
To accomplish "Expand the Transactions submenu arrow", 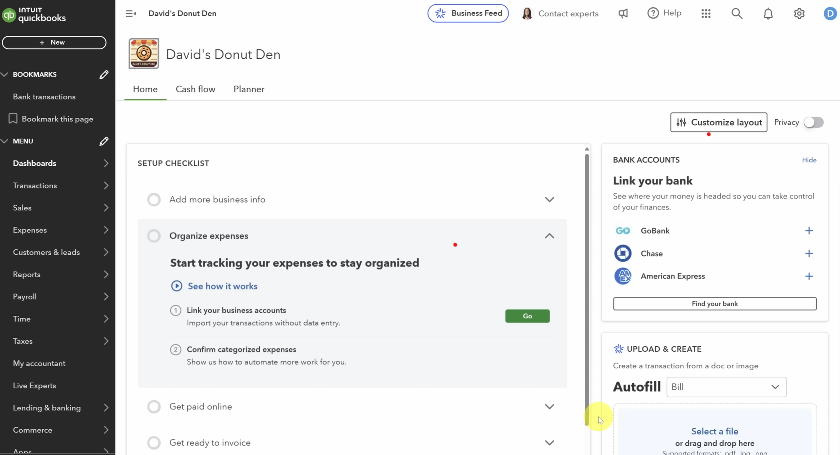I will [x=106, y=185].
